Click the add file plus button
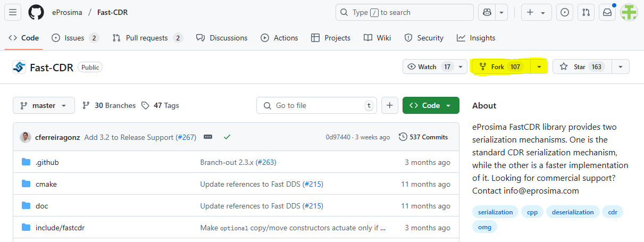This screenshot has width=644, height=242. point(389,105)
